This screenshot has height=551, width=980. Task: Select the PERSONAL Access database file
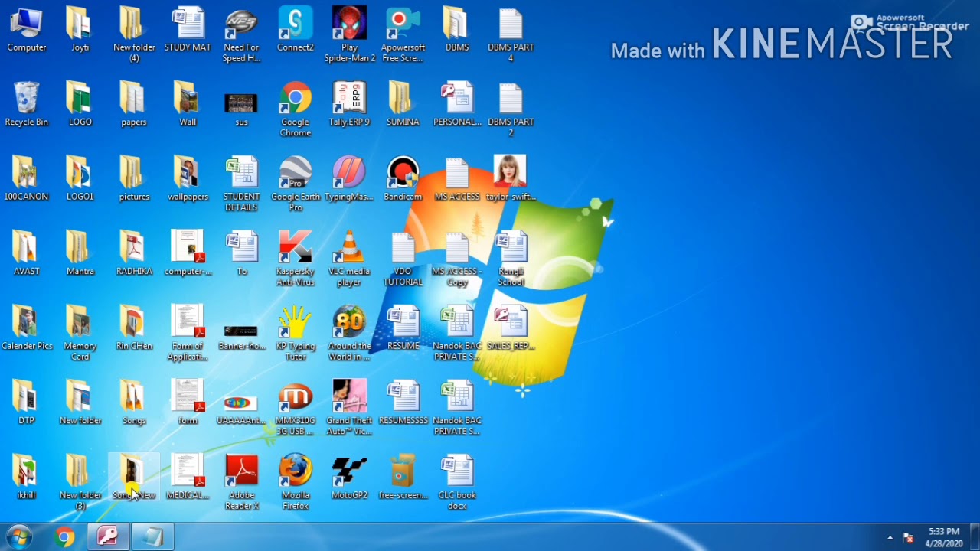pos(457,105)
